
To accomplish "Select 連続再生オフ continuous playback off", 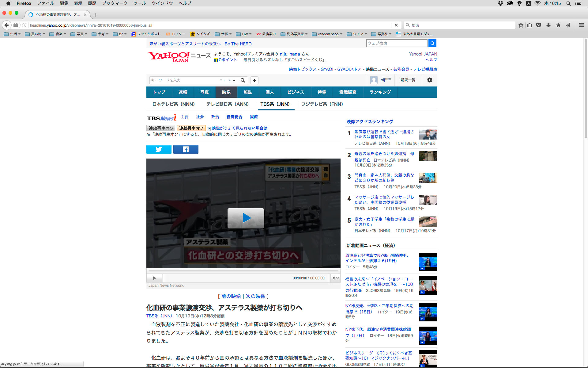I will point(191,128).
